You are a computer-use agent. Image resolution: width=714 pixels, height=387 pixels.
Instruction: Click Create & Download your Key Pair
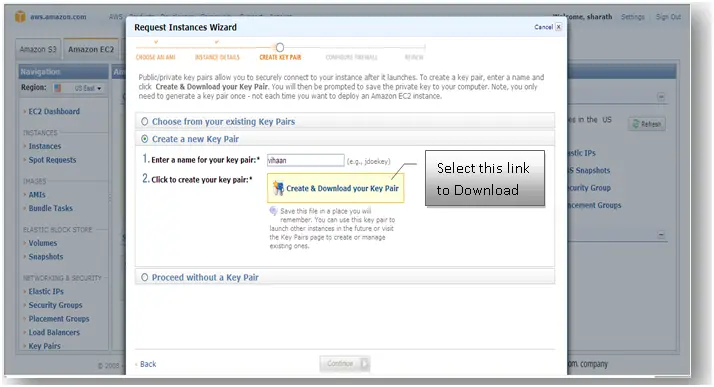coord(336,188)
